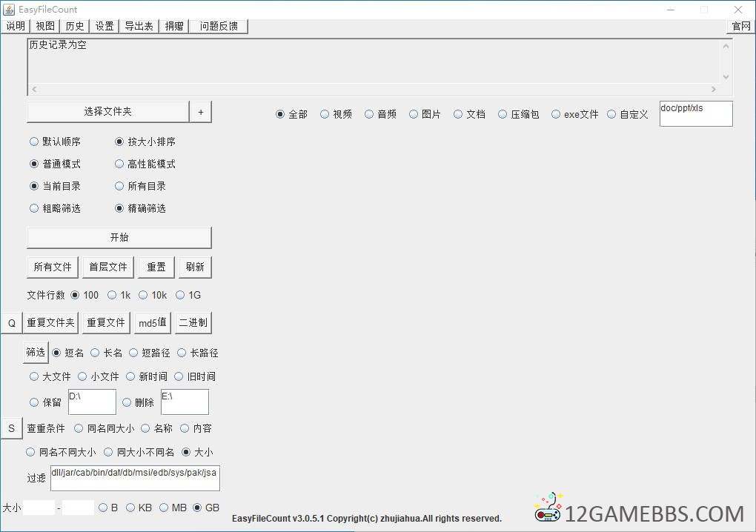This screenshot has height=532, width=756.
Task: Choose 默认顺序 sorting option
Action: coord(55,142)
